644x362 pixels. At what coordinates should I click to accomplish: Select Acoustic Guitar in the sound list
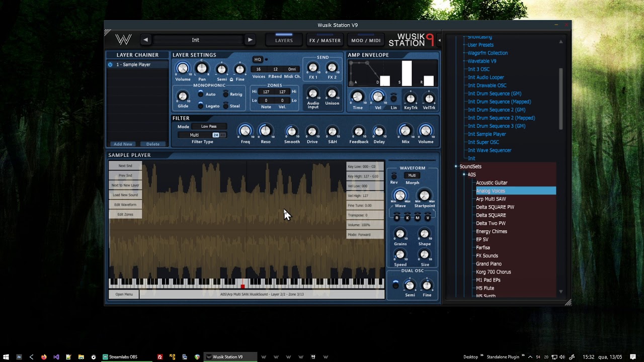tap(492, 183)
